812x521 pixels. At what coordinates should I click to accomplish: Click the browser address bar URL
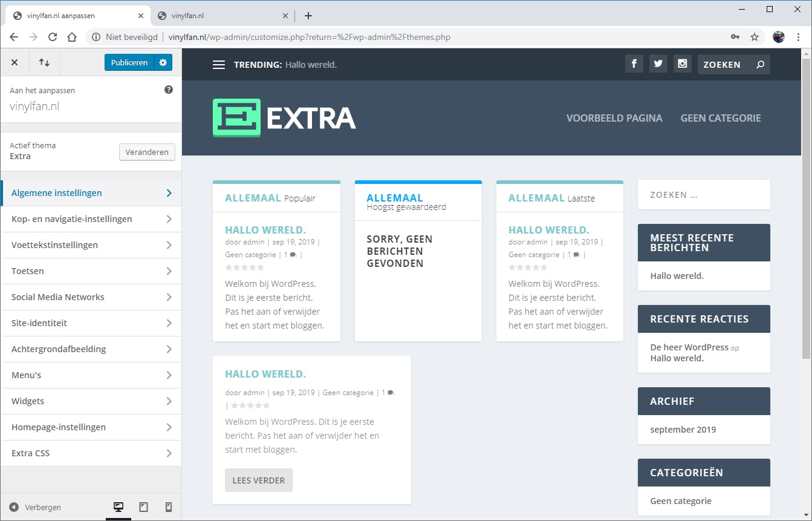tap(310, 37)
